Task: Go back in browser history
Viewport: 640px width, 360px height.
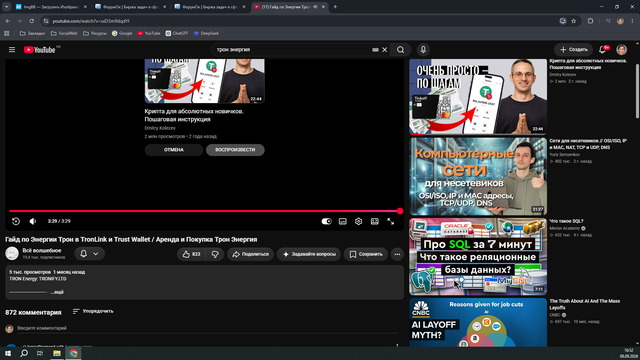Action: click(x=8, y=21)
